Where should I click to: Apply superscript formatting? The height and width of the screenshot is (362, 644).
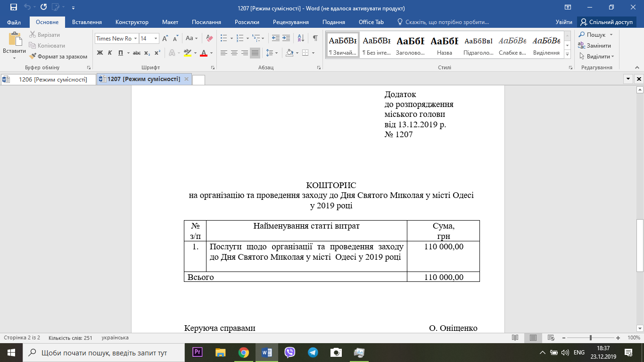coord(157,53)
